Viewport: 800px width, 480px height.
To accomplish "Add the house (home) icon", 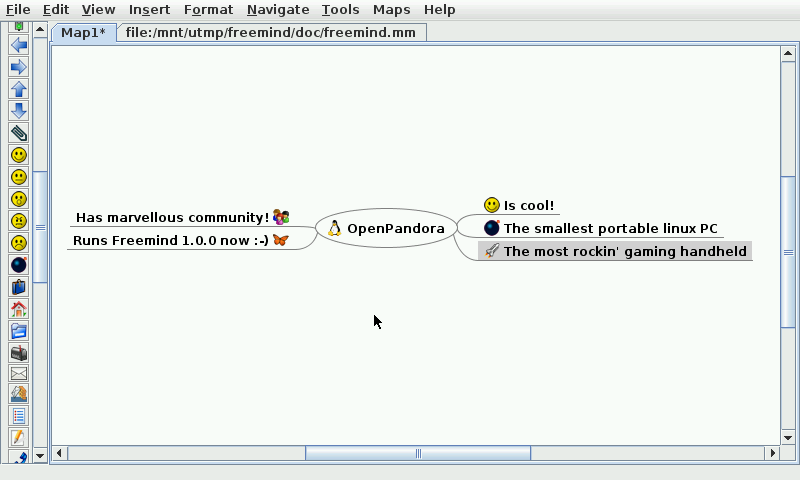I will (19, 309).
